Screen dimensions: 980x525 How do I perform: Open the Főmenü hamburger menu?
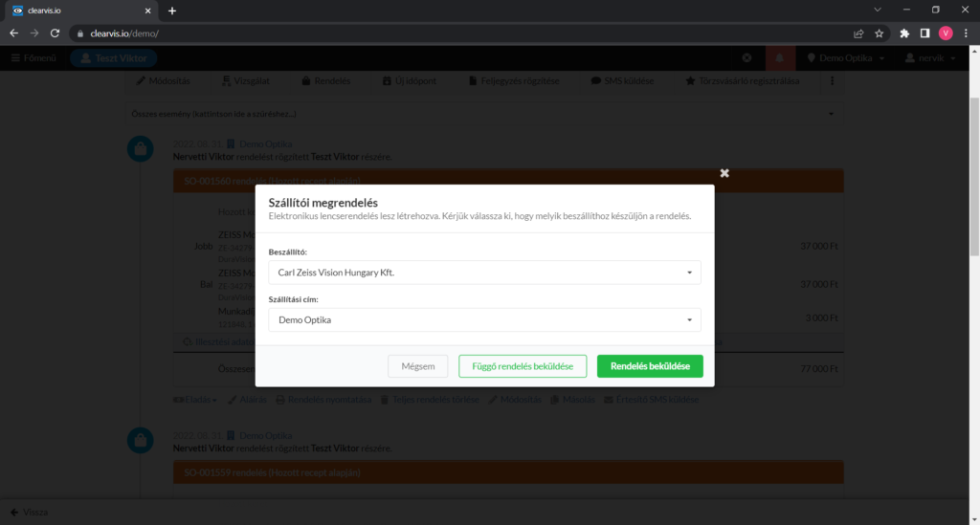point(33,58)
